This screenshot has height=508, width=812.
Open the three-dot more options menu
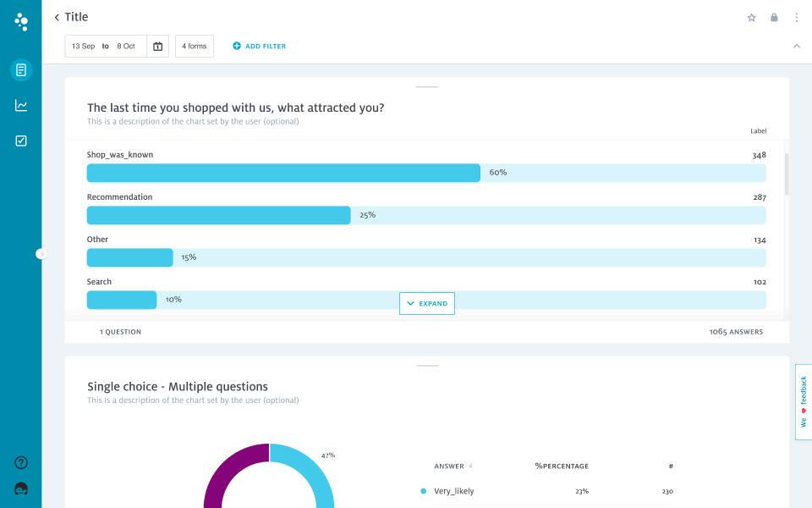point(797,18)
